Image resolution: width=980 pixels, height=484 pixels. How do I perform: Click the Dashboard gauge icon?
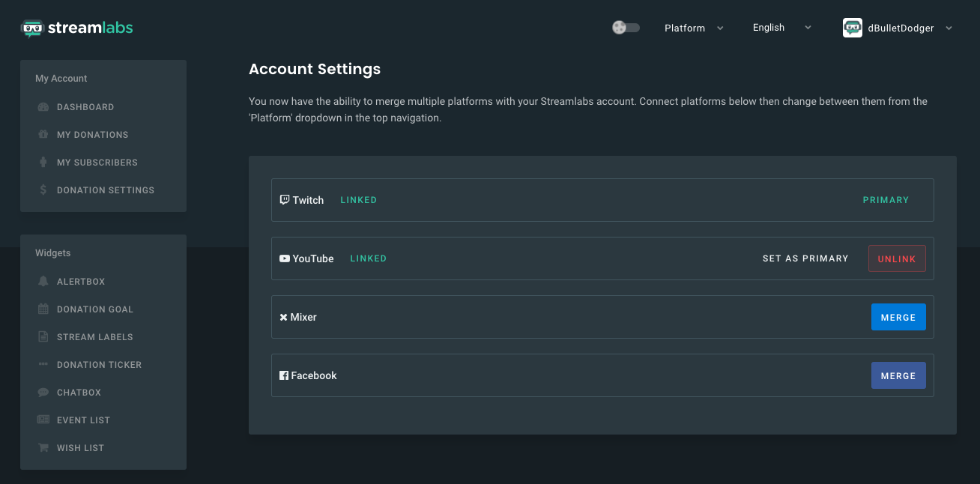(43, 107)
